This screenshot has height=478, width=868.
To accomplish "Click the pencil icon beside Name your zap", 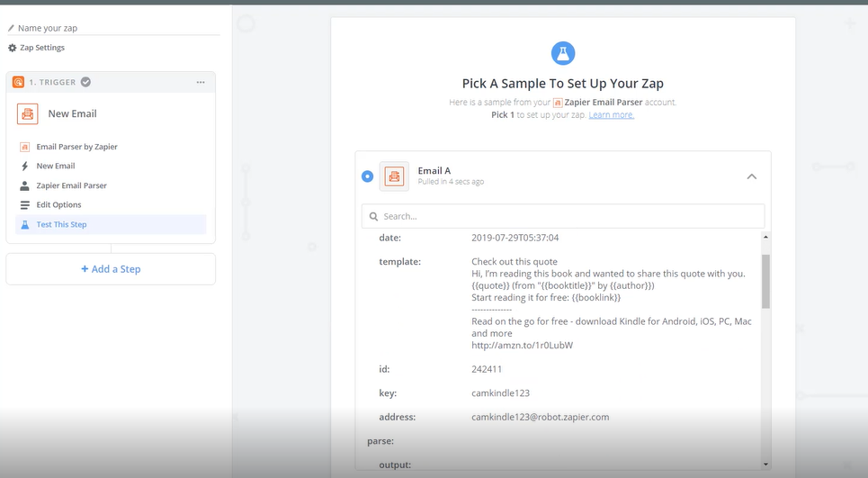I will coord(11,28).
